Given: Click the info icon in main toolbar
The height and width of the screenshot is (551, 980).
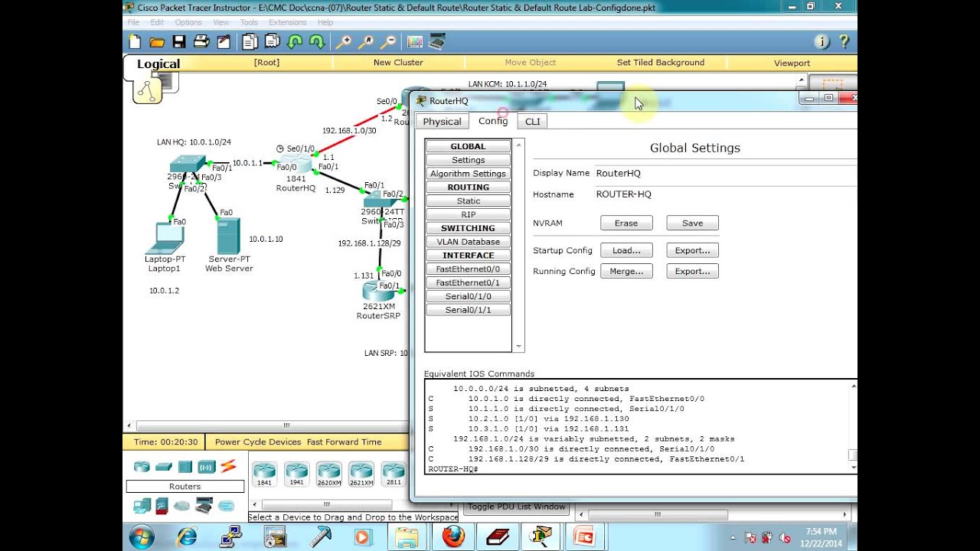Looking at the screenshot, I should (822, 42).
